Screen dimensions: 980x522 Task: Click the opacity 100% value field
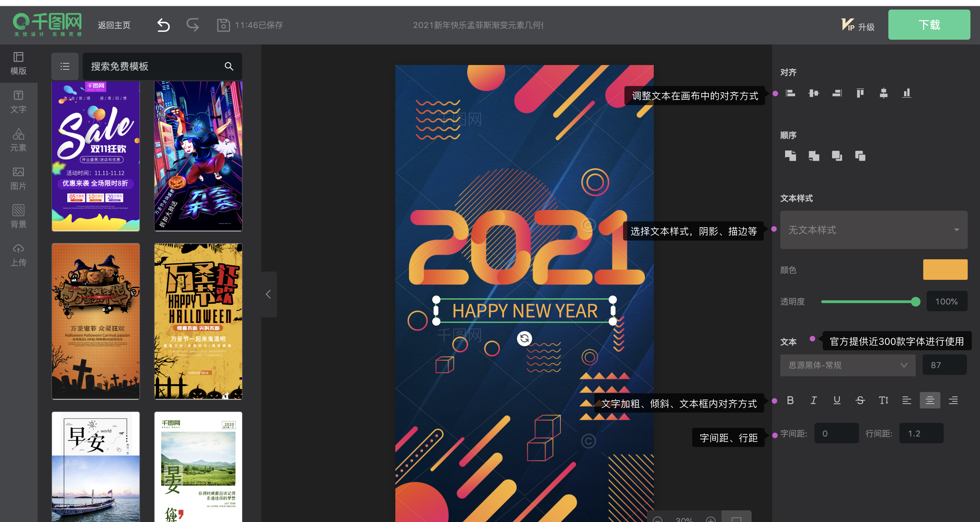click(x=946, y=302)
